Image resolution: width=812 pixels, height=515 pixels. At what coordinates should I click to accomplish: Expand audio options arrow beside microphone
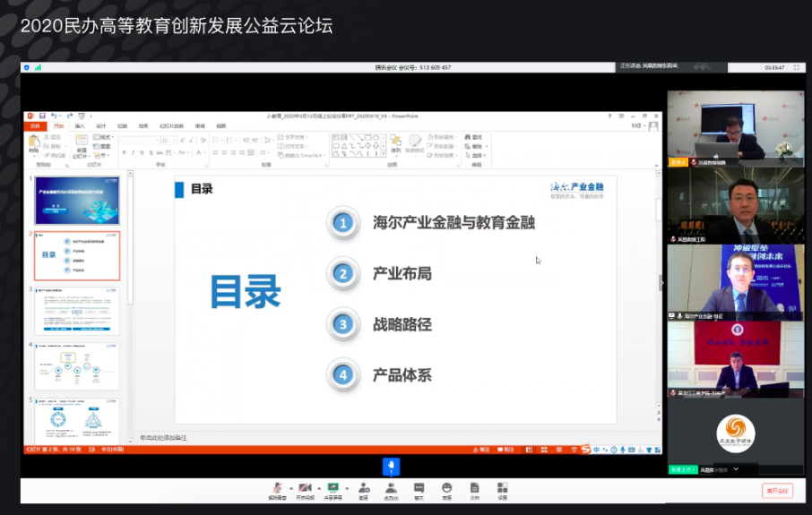click(x=290, y=487)
